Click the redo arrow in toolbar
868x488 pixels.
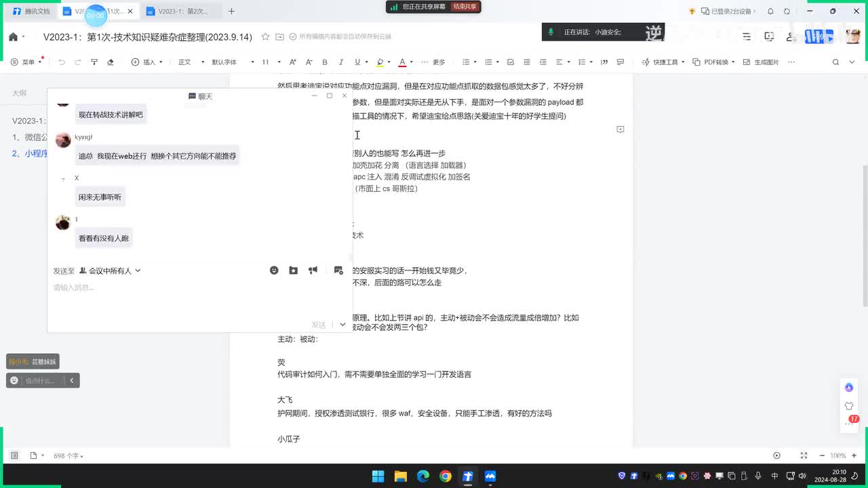(x=78, y=62)
